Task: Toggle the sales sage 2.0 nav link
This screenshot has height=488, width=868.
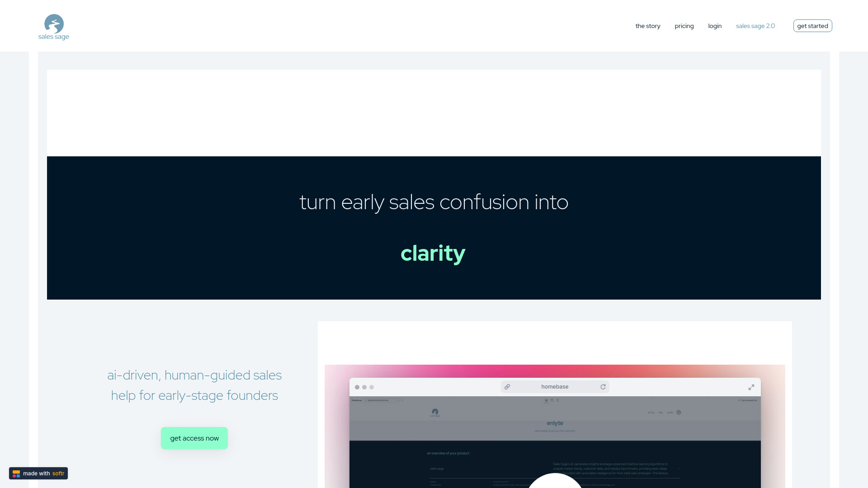Action: tap(755, 26)
